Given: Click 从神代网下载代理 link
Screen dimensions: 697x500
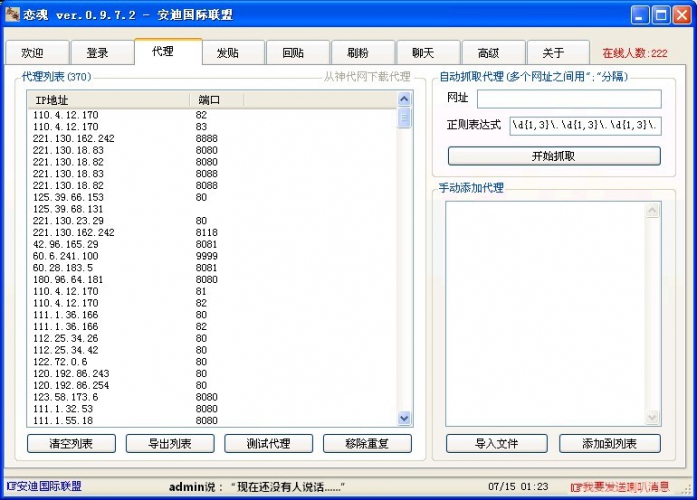Looking at the screenshot, I should (x=367, y=76).
